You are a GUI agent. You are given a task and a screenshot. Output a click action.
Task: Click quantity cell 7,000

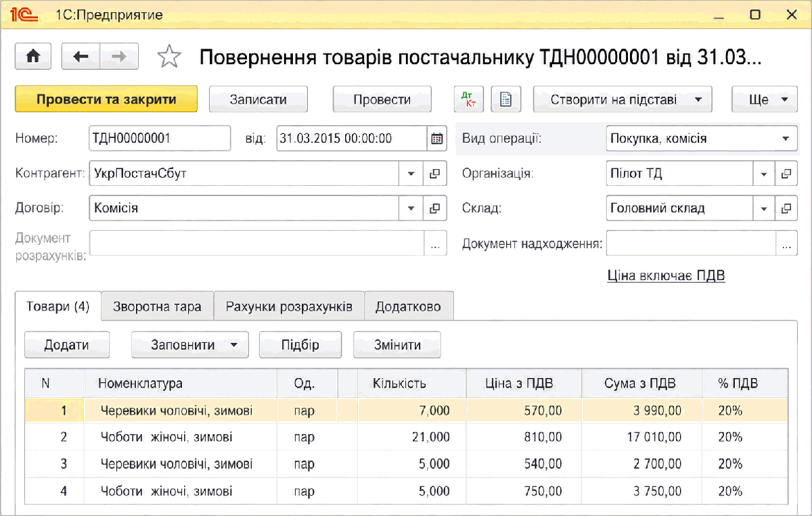412,411
